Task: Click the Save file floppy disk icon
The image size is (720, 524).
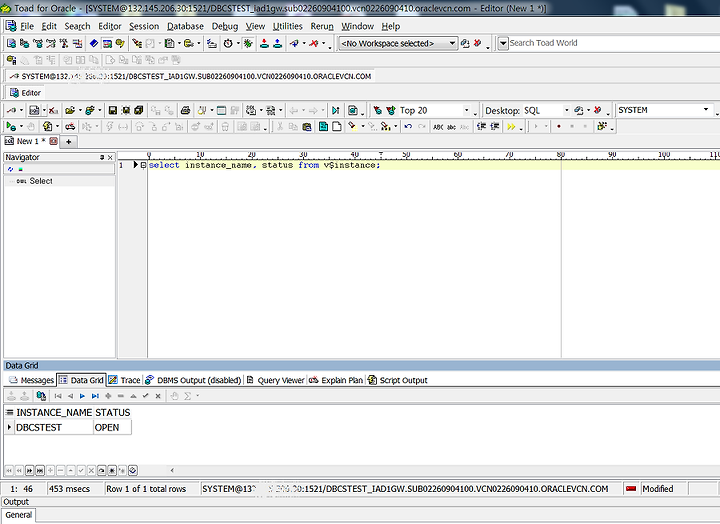Action: click(x=112, y=110)
